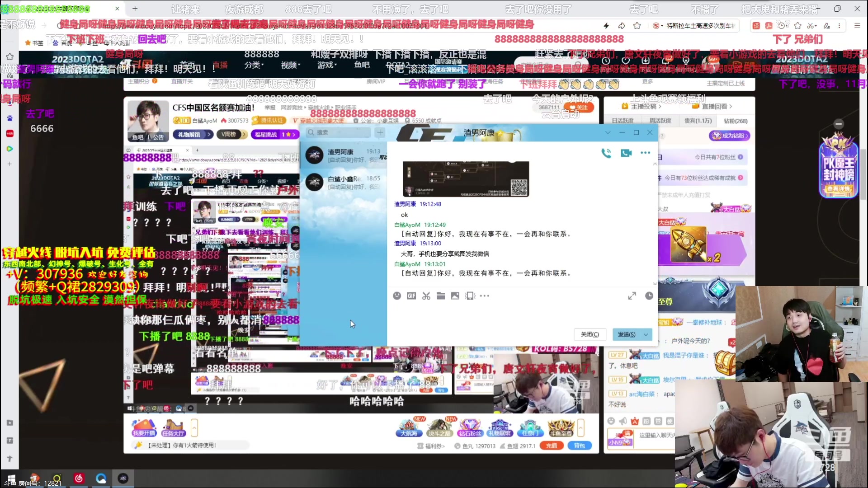Image resolution: width=868 pixels, height=488 pixels.
Task: Open the picture icon to send an image in QQ
Action: pos(455,296)
